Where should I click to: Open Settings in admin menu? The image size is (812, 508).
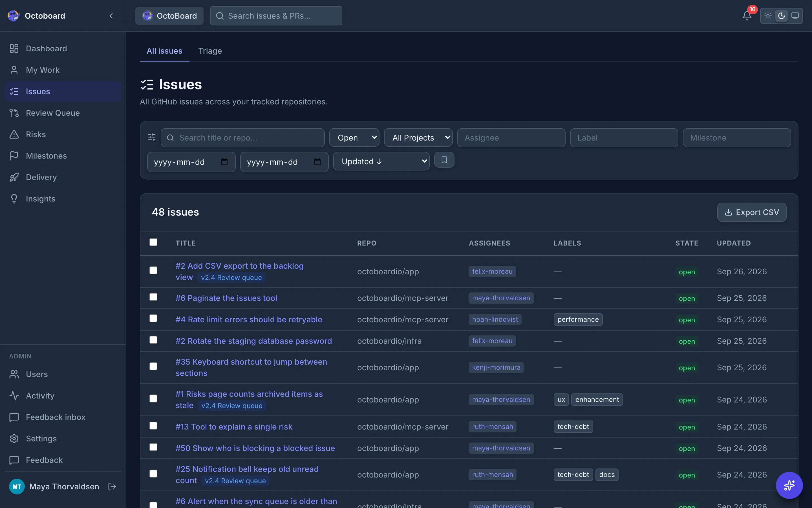(x=63, y=439)
